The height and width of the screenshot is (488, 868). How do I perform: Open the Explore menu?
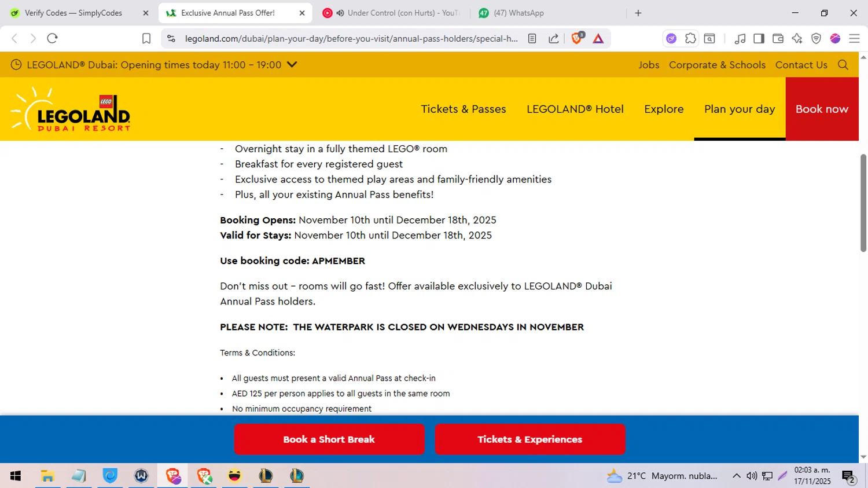664,109
